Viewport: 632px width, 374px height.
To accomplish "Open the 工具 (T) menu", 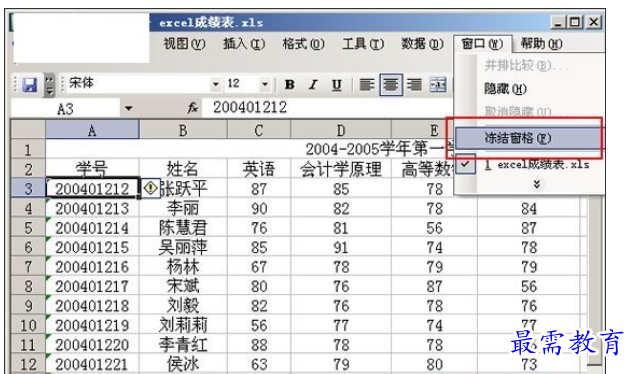I will click(x=363, y=44).
